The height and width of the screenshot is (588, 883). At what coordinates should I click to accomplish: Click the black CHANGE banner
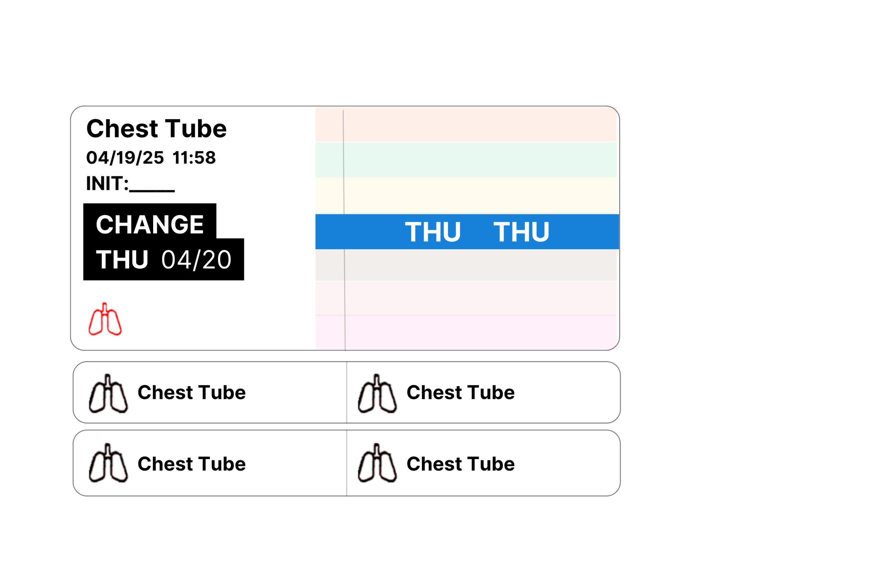150,224
